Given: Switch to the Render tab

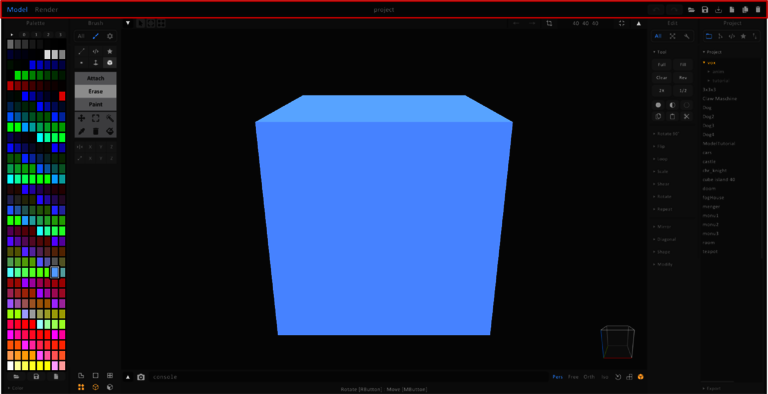Looking at the screenshot, I should pyautogui.click(x=46, y=10).
